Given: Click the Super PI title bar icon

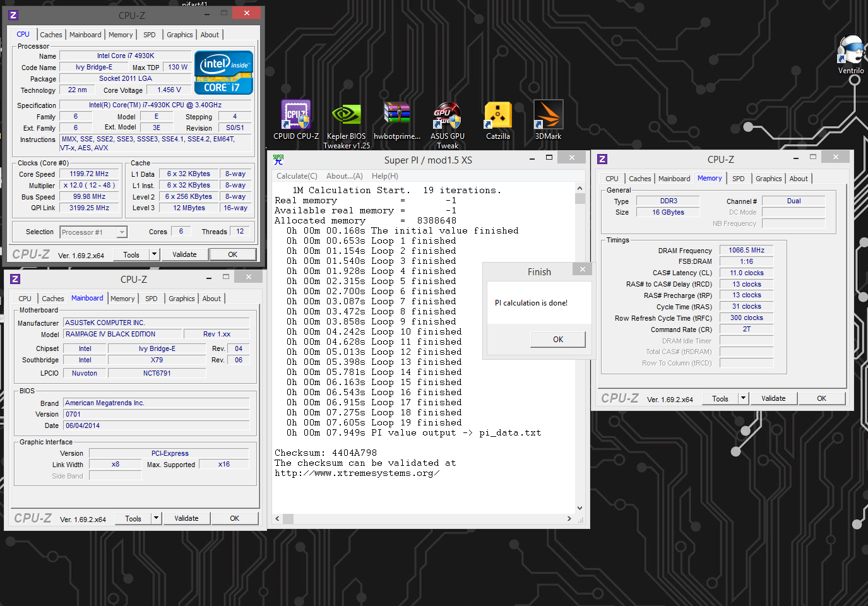Looking at the screenshot, I should pos(278,159).
